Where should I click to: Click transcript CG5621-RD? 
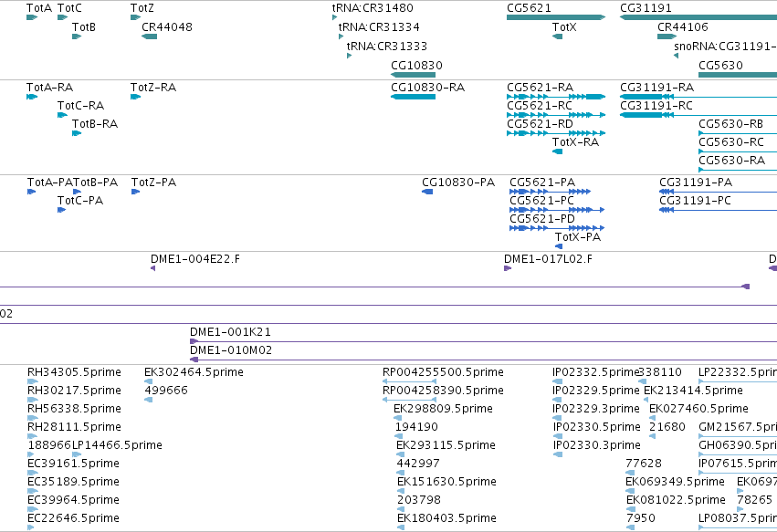pyautogui.click(x=556, y=133)
